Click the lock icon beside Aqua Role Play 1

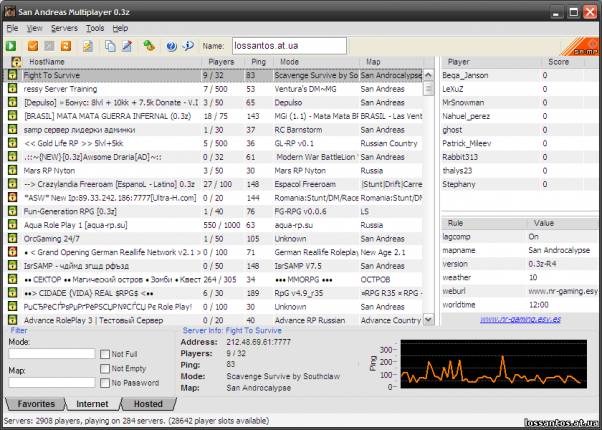pos(13,225)
